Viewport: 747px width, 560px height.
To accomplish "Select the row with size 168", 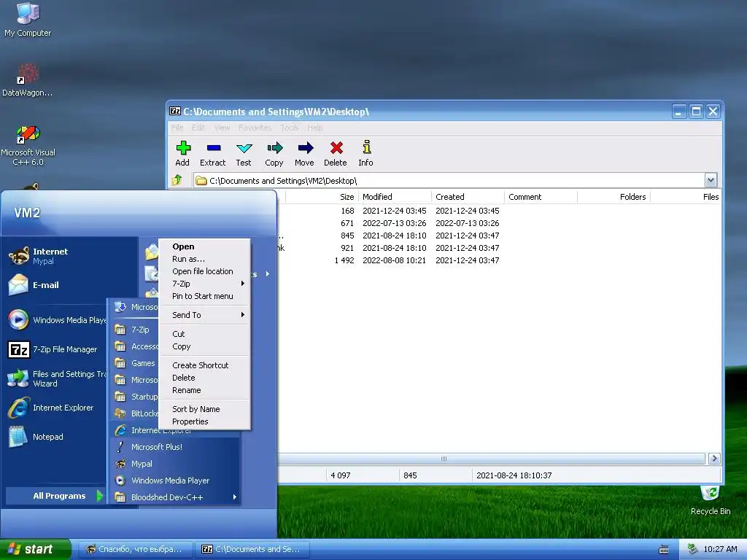I will click(x=499, y=211).
